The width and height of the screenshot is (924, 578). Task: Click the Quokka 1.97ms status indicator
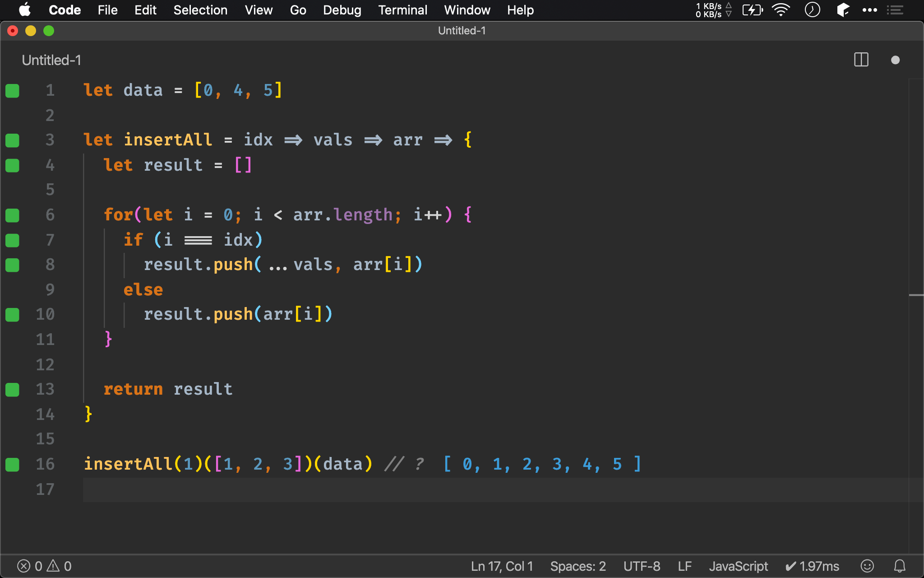[x=812, y=566]
